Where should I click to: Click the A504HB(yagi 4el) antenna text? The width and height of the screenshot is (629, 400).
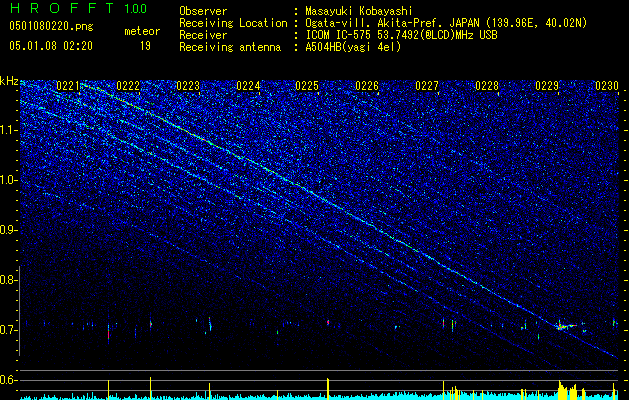353,47
